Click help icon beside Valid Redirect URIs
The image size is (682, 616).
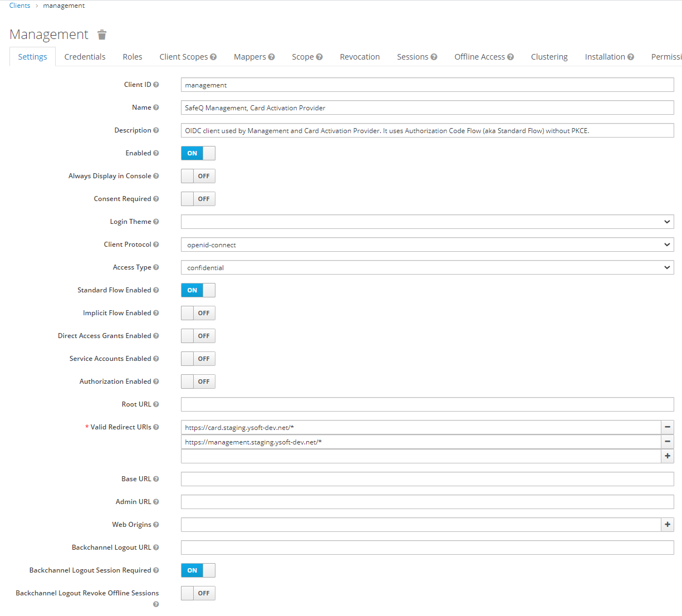point(156,427)
